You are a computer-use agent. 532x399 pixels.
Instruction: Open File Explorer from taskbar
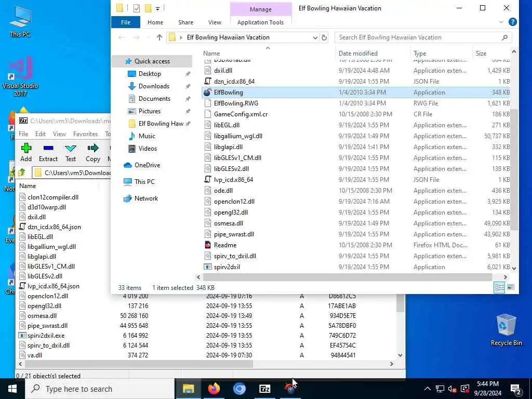pos(188,389)
